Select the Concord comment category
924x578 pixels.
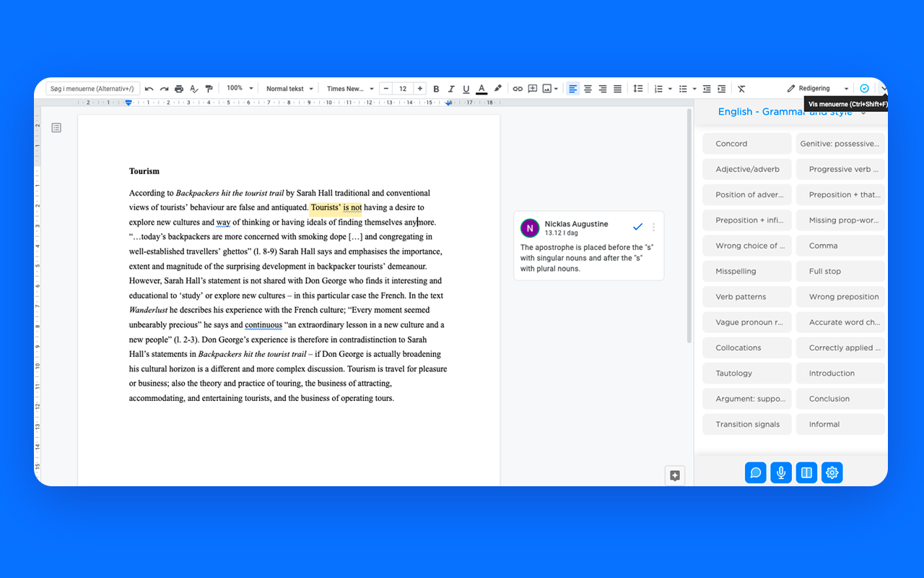click(747, 144)
